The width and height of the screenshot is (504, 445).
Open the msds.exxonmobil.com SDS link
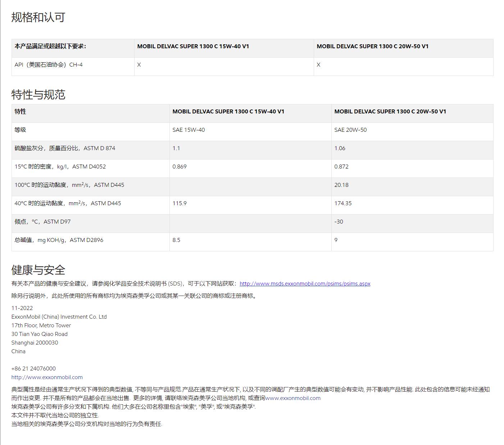[x=305, y=284]
